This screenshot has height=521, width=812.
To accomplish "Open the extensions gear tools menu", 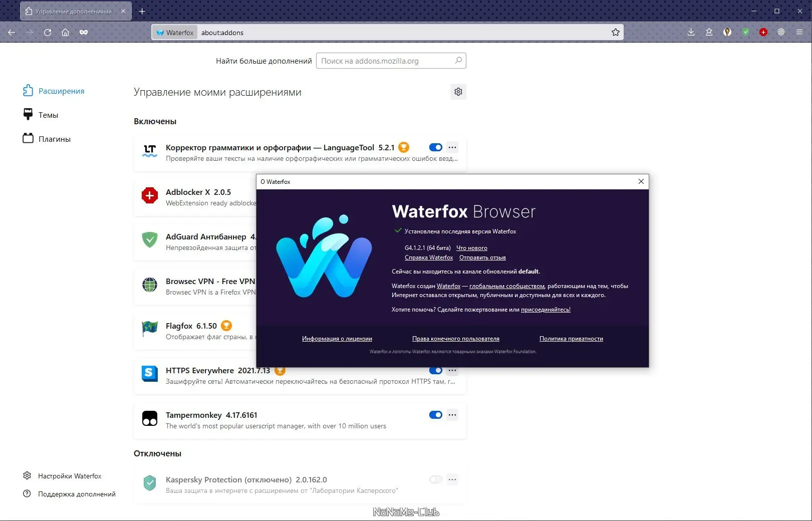I will click(x=458, y=92).
